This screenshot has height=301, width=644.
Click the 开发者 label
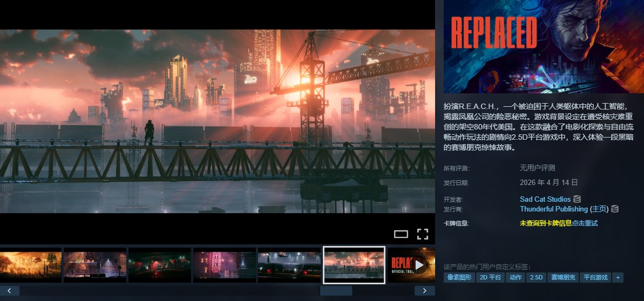pos(453,200)
